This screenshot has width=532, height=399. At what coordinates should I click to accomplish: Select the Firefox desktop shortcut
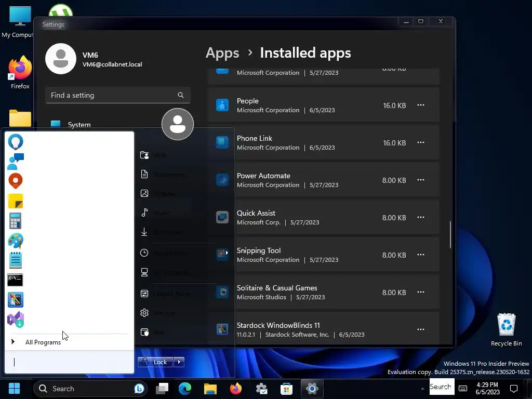click(x=20, y=72)
